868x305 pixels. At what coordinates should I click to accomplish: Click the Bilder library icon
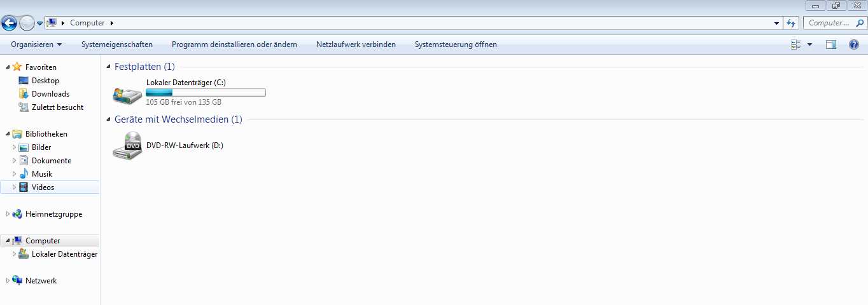point(24,147)
